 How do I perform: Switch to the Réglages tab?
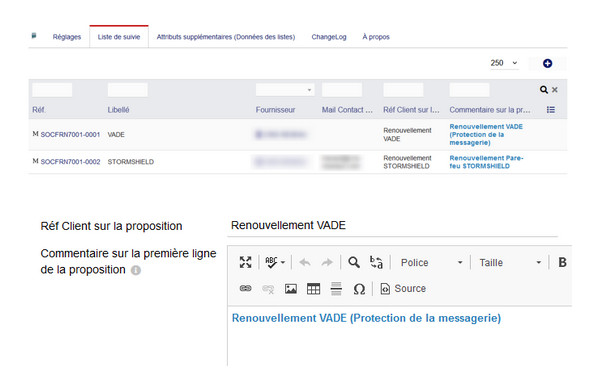point(67,37)
